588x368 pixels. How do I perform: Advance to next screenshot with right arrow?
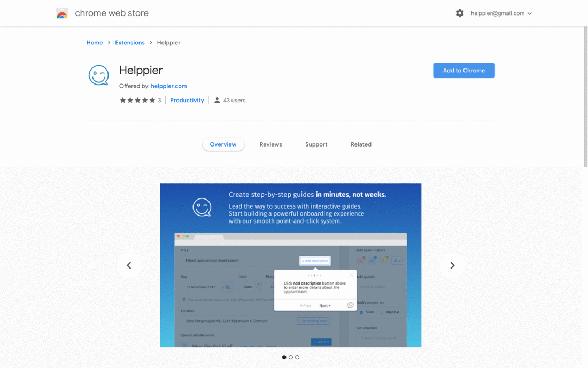452,265
